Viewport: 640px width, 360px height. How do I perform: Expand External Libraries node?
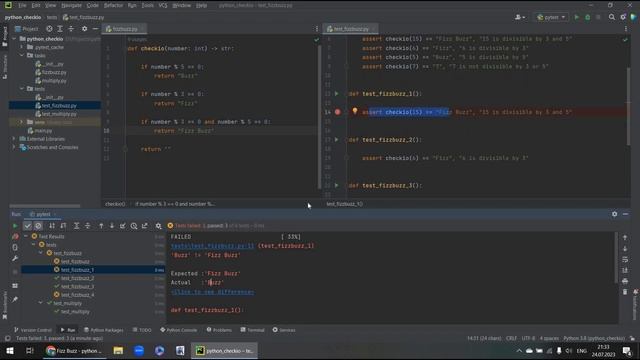pyautogui.click(x=15, y=139)
